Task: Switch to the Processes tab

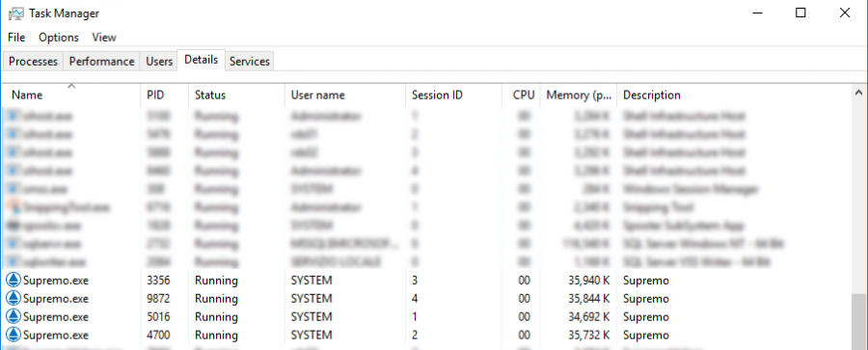Action: [33, 61]
